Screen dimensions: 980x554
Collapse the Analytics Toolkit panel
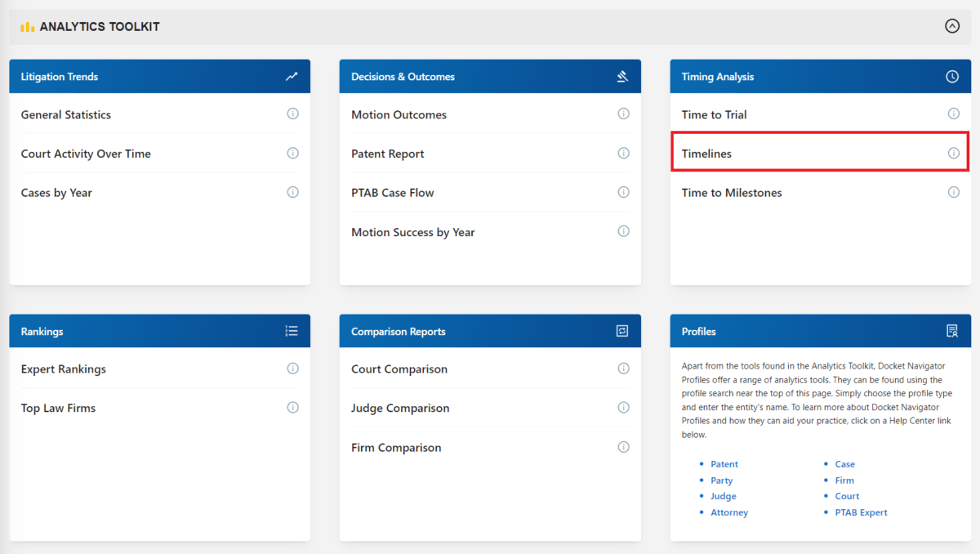952,25
